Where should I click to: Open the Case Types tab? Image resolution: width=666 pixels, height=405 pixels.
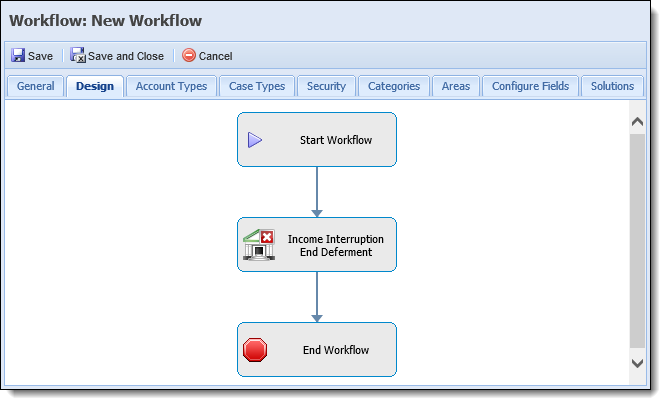tap(257, 86)
